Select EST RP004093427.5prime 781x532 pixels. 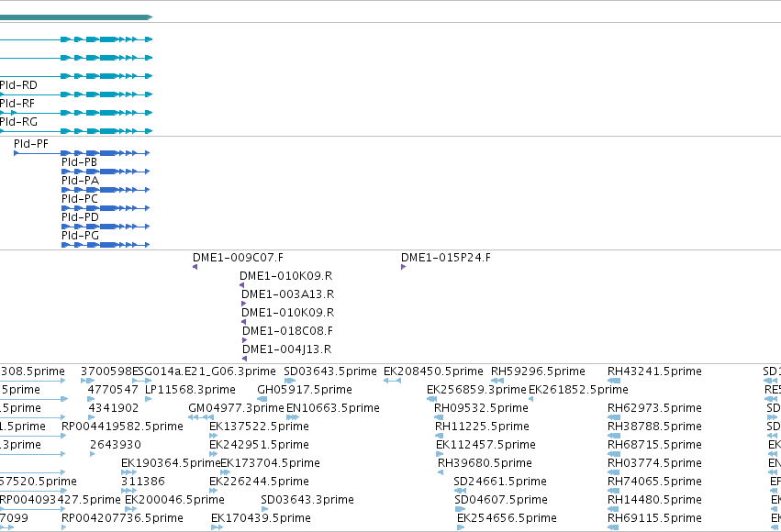click(61, 500)
